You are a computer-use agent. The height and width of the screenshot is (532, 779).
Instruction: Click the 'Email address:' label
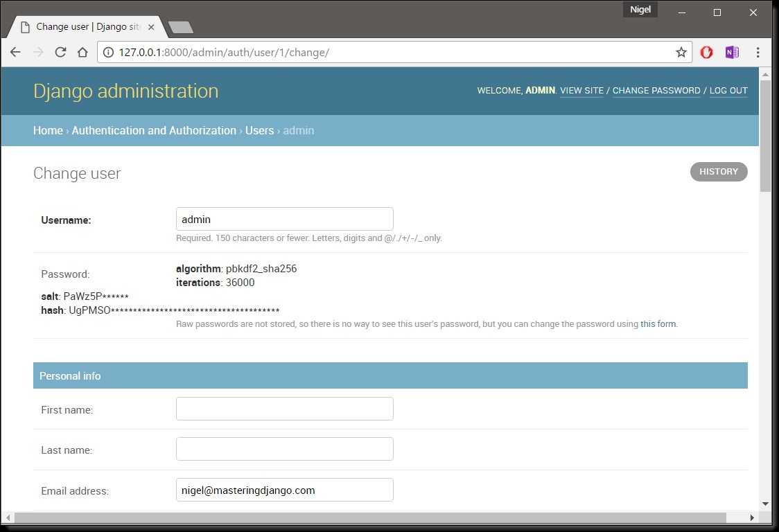click(75, 491)
